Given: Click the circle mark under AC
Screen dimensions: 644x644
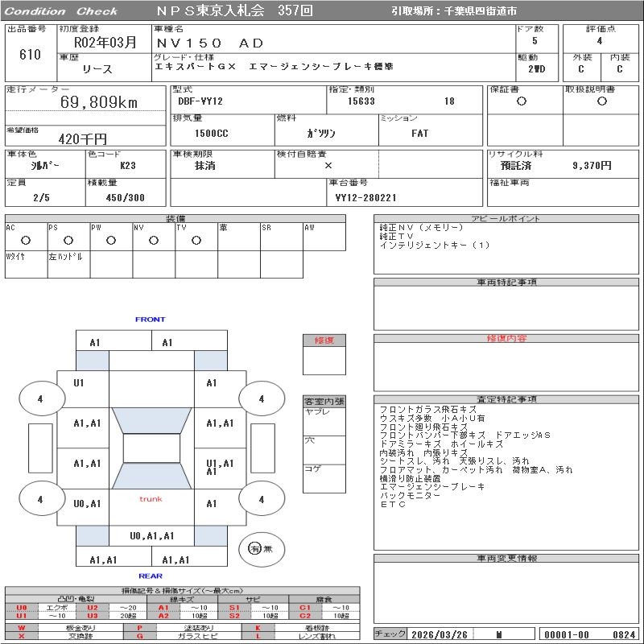Looking at the screenshot, I should 26,240.
